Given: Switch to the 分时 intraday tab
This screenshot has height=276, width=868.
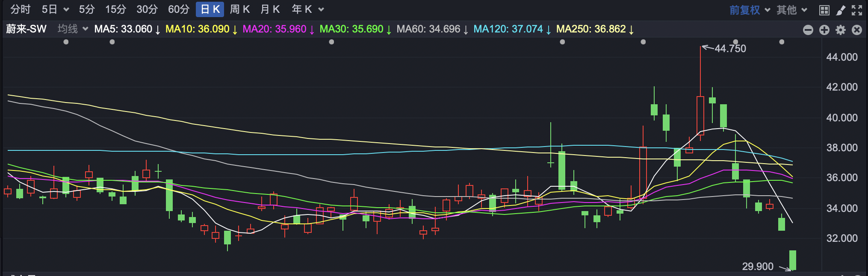Looking at the screenshot, I should coord(21,9).
